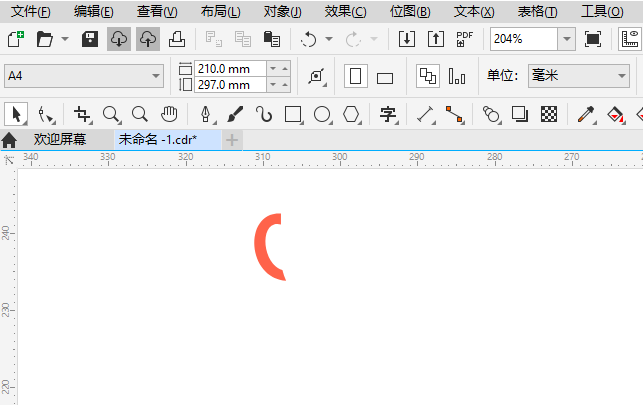643x405 pixels.
Task: Click the cloud upload icon
Action: (x=148, y=39)
